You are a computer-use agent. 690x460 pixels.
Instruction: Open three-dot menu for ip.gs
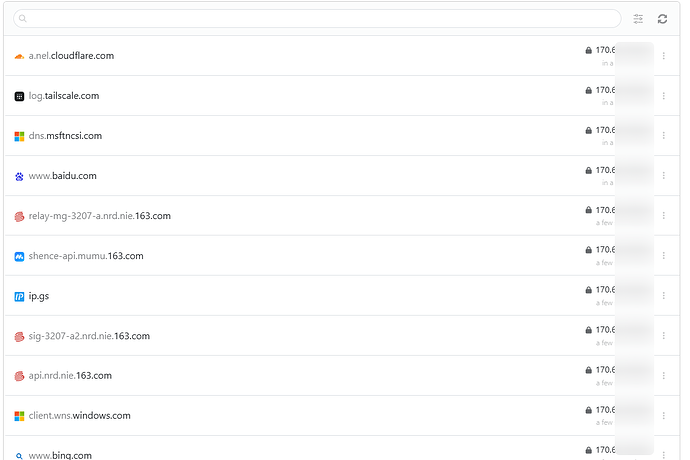click(x=663, y=296)
